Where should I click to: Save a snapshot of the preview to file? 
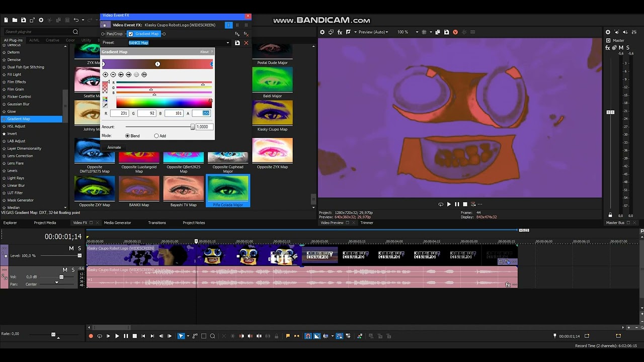click(x=446, y=32)
